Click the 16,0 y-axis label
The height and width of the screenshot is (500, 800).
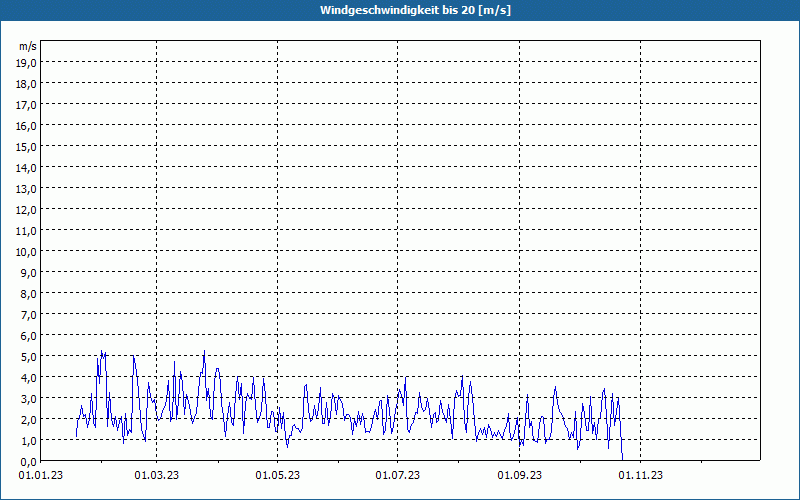tap(26, 126)
